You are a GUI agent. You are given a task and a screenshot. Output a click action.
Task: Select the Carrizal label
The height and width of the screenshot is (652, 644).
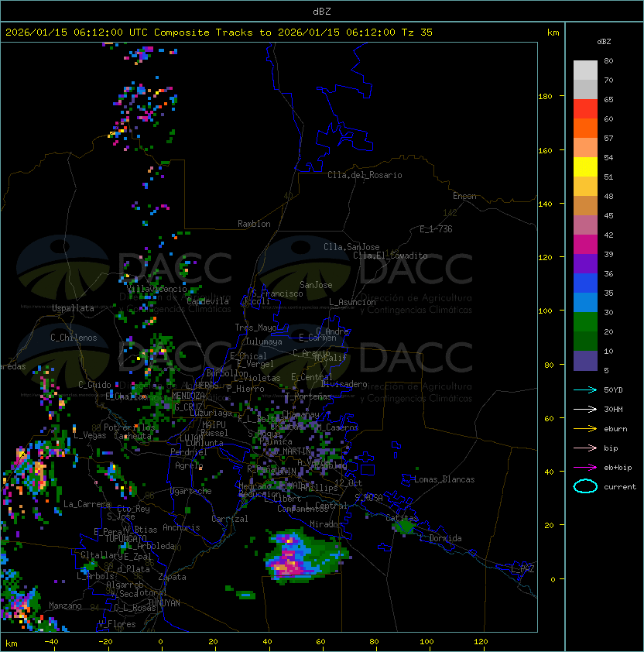(230, 519)
